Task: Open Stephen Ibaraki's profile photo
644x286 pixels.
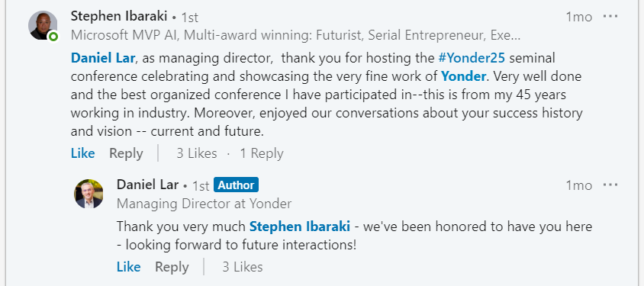Action: coord(43,25)
